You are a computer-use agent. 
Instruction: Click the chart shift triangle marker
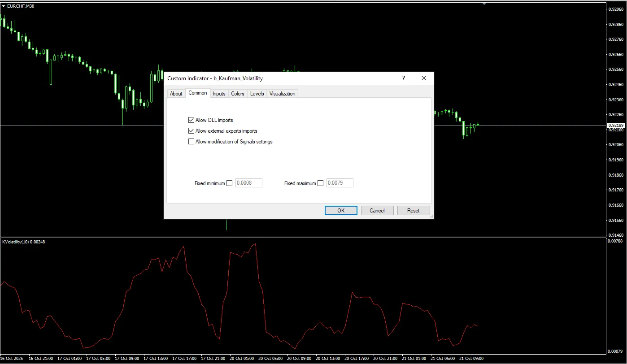(484, 4)
